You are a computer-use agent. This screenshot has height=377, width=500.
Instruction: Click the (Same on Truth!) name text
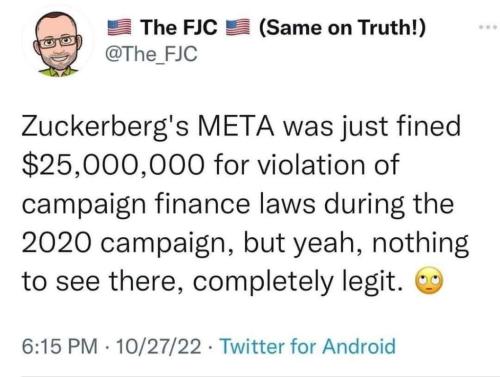(342, 28)
